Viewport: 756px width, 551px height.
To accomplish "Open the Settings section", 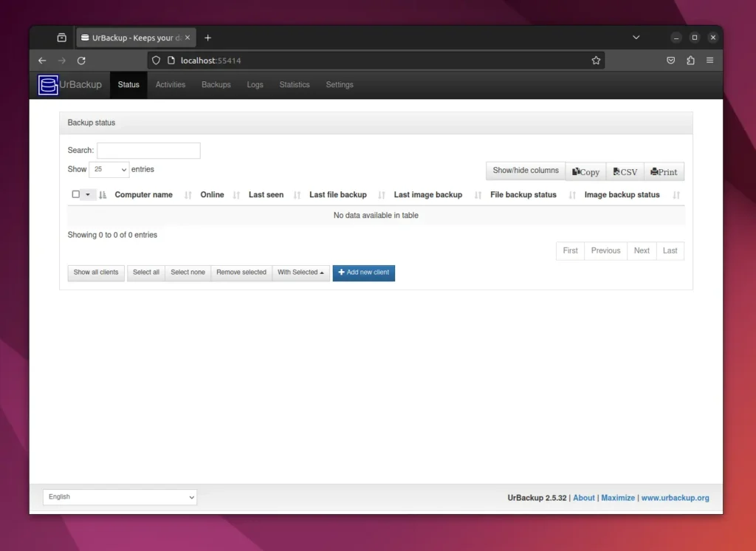I will pyautogui.click(x=339, y=85).
